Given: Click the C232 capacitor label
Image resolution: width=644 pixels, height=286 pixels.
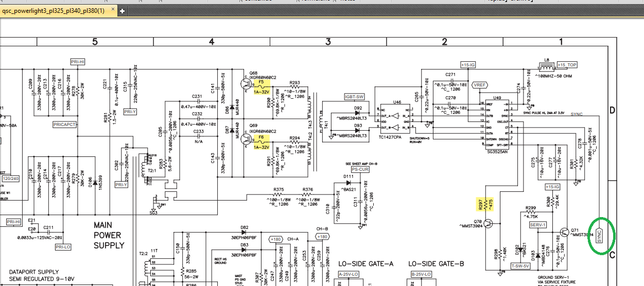Looking at the screenshot, I should [x=197, y=114].
